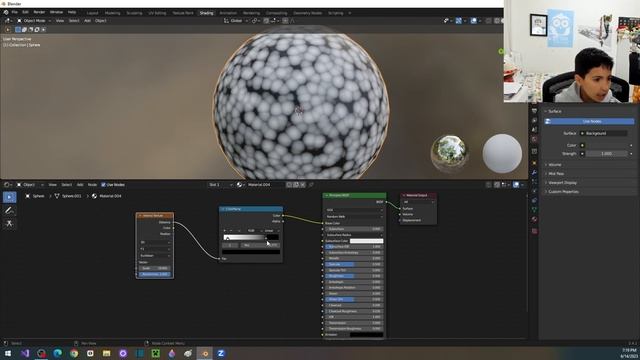
Task: Open the 3D dimensions dropdown in Voronoi node
Action: point(155,242)
